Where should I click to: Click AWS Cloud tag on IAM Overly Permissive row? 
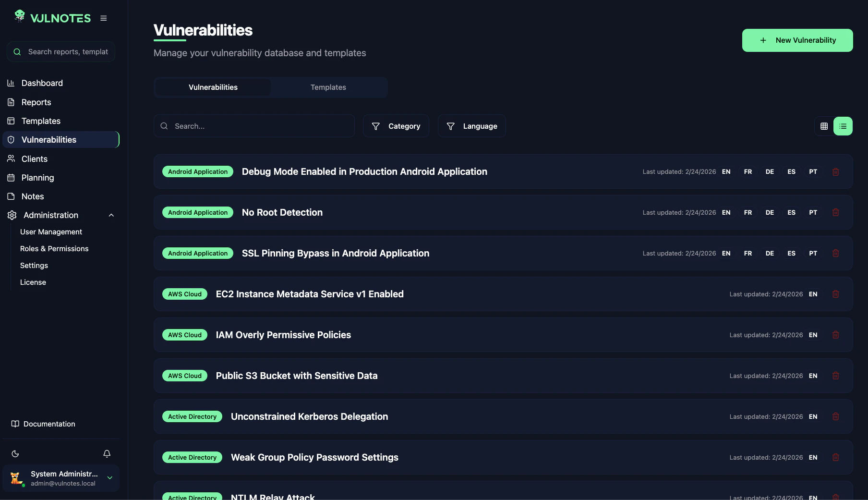click(185, 335)
